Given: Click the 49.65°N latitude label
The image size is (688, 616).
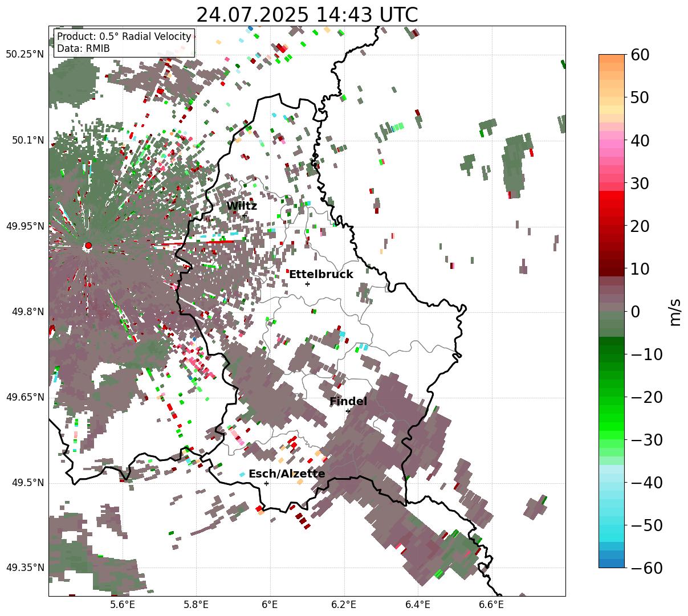Looking at the screenshot, I should [x=25, y=397].
